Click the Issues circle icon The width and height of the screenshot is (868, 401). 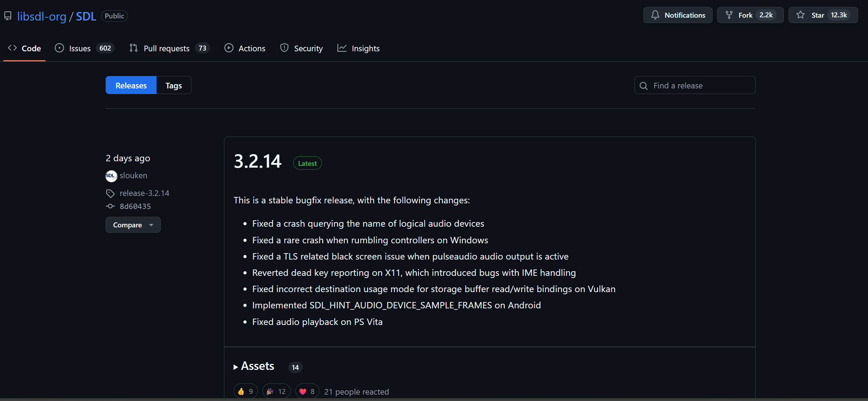tap(59, 48)
